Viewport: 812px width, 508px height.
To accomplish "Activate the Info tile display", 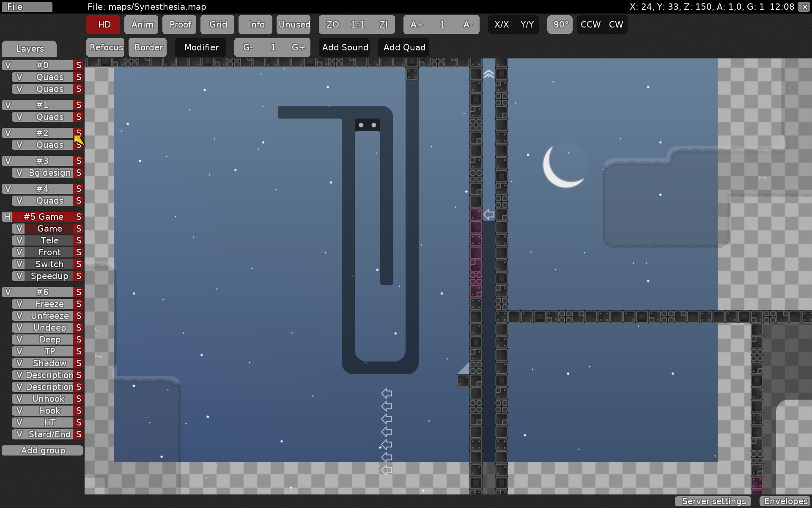I will coord(255,24).
